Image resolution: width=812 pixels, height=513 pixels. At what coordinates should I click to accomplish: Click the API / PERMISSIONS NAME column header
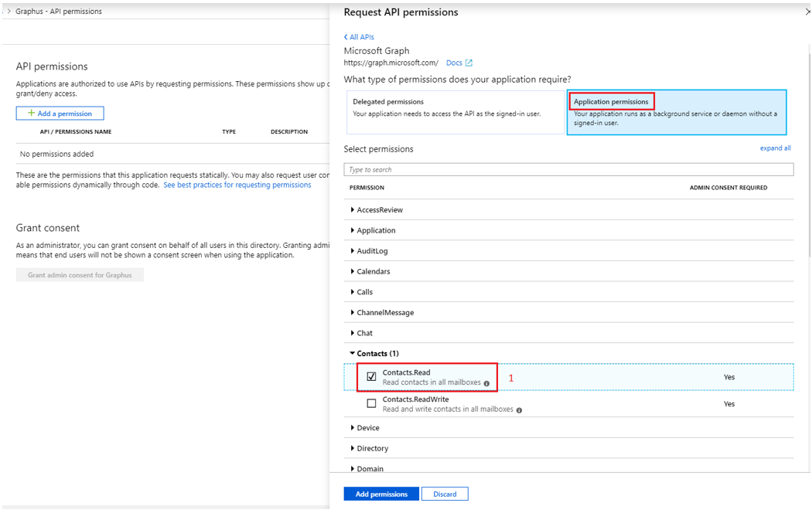coord(76,132)
